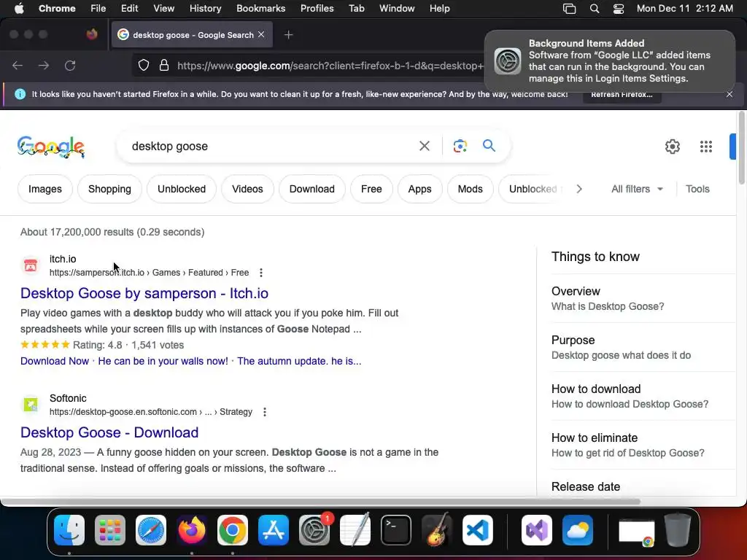Click the Refresh Firefox button
The height and width of the screenshot is (560, 747).
click(x=622, y=94)
